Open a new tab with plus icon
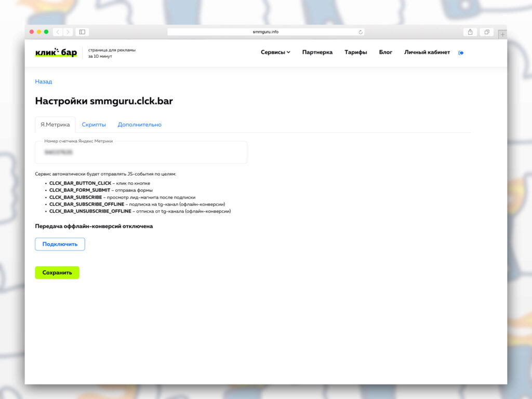This screenshot has width=532, height=399. click(x=502, y=34)
